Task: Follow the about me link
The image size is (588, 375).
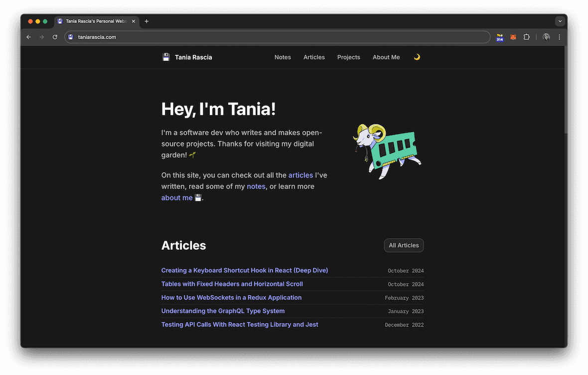Action: coord(176,197)
